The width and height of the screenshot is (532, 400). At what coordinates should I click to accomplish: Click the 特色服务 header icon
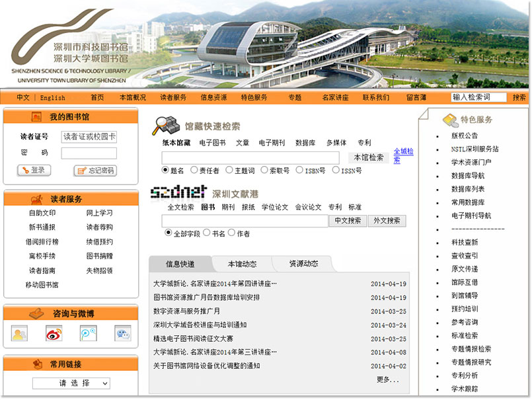(450, 120)
